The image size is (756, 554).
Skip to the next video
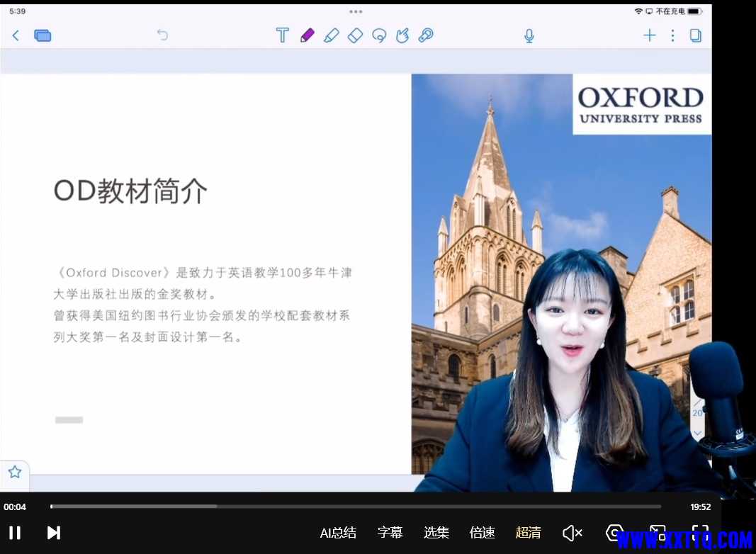click(54, 533)
